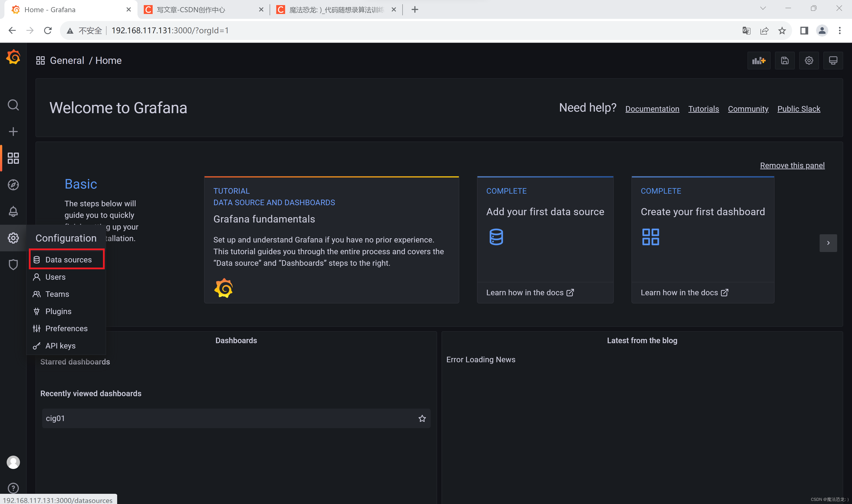Screen dimensions: 852x504
Task: Select Data sources in Configuration menu
Action: [x=67, y=260]
